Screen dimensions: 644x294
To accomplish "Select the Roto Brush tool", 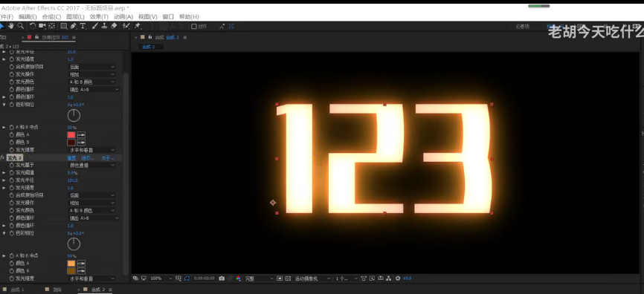I will [126, 26].
